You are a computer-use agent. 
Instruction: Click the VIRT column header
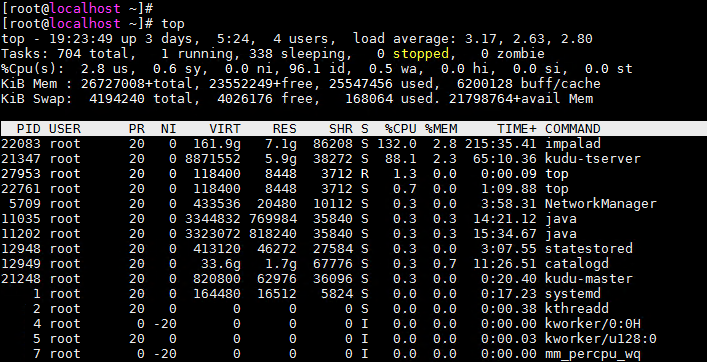pos(225,128)
